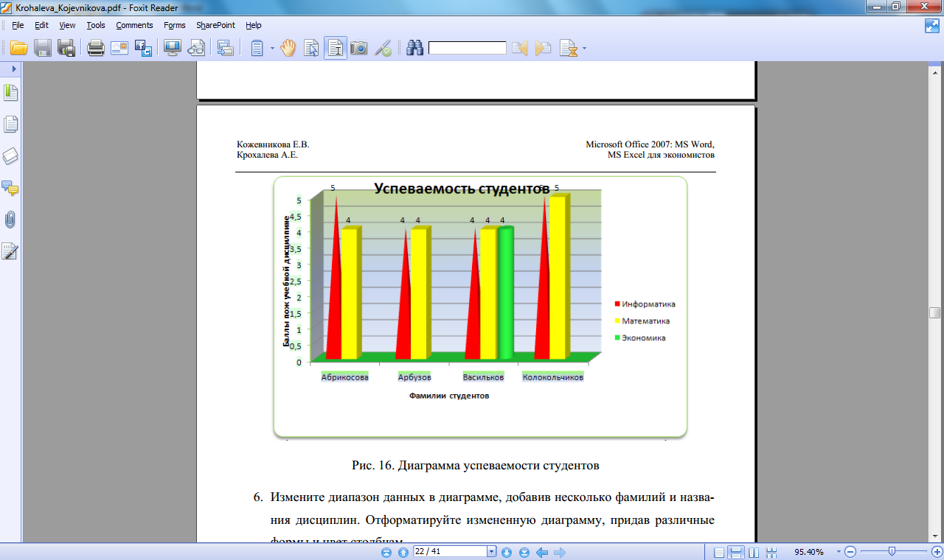Switch to facing pages layout
This screenshot has height=560, width=944.
click(x=754, y=552)
